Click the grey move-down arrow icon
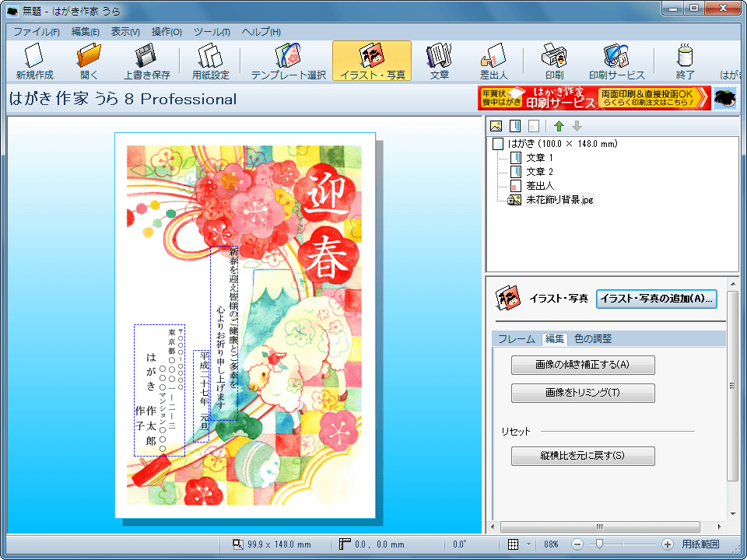This screenshot has width=747, height=560. click(x=577, y=126)
